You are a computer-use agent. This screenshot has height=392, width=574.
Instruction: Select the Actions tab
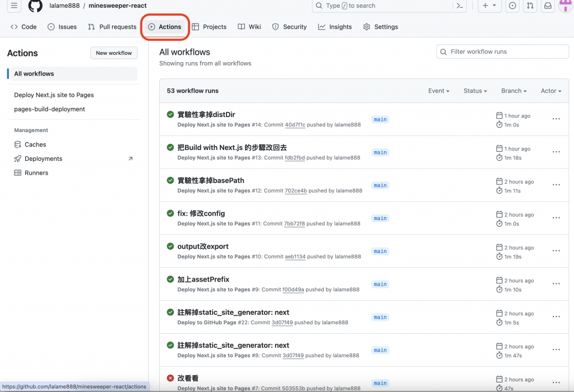165,27
